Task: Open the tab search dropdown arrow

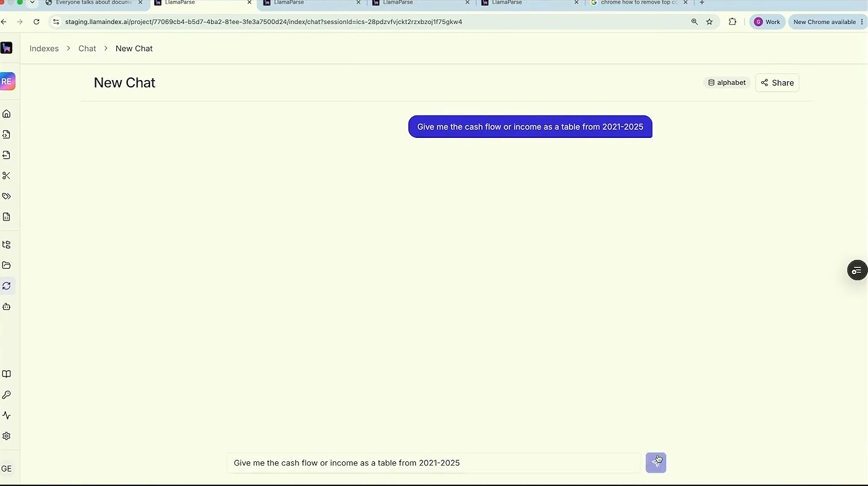Action: click(x=32, y=2)
